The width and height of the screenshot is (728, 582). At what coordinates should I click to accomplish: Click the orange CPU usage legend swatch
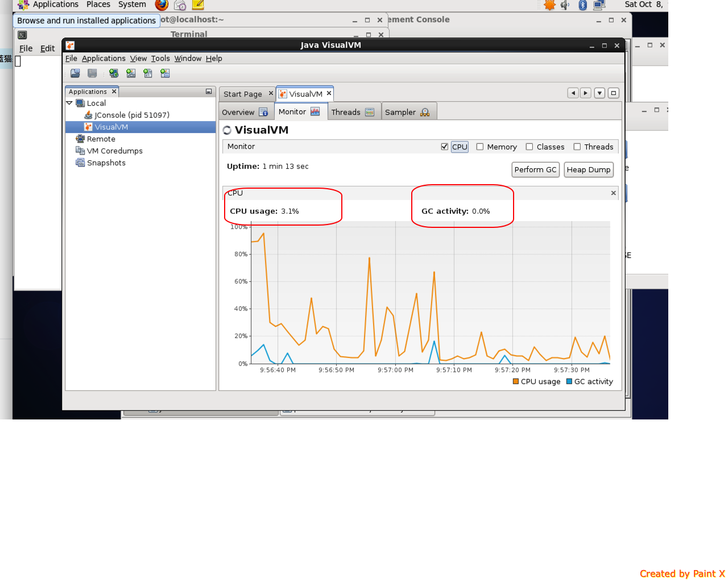click(516, 381)
